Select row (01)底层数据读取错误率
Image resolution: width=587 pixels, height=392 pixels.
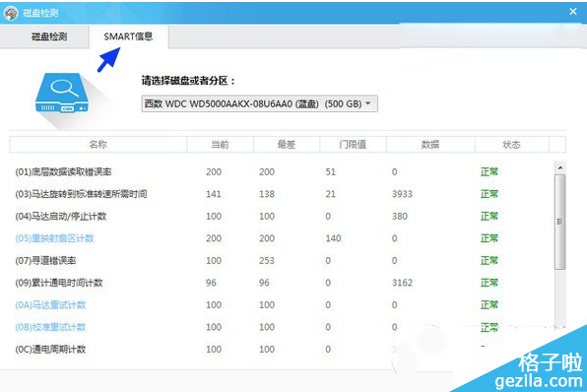tap(283, 171)
